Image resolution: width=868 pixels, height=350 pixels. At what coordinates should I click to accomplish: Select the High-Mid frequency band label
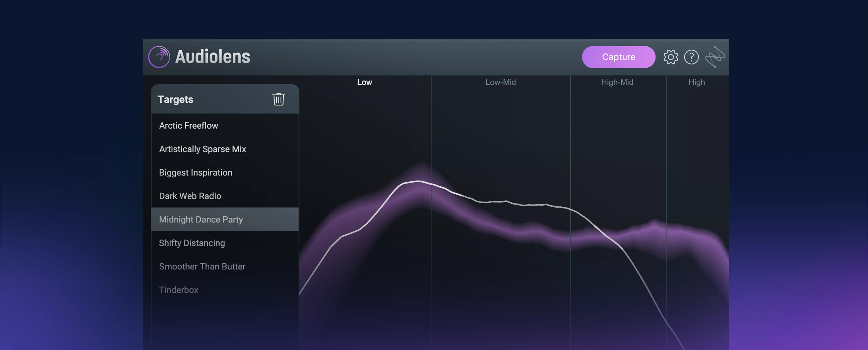(617, 82)
